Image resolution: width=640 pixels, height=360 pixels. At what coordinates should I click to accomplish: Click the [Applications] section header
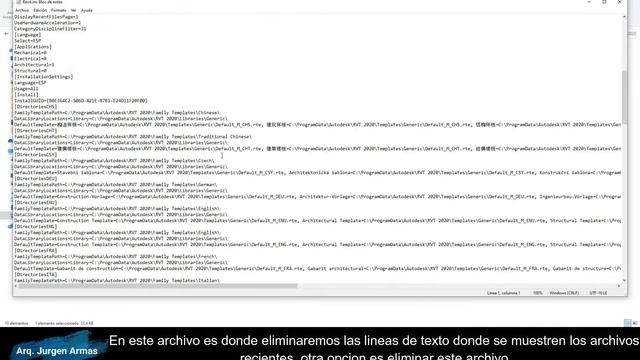click(x=33, y=47)
